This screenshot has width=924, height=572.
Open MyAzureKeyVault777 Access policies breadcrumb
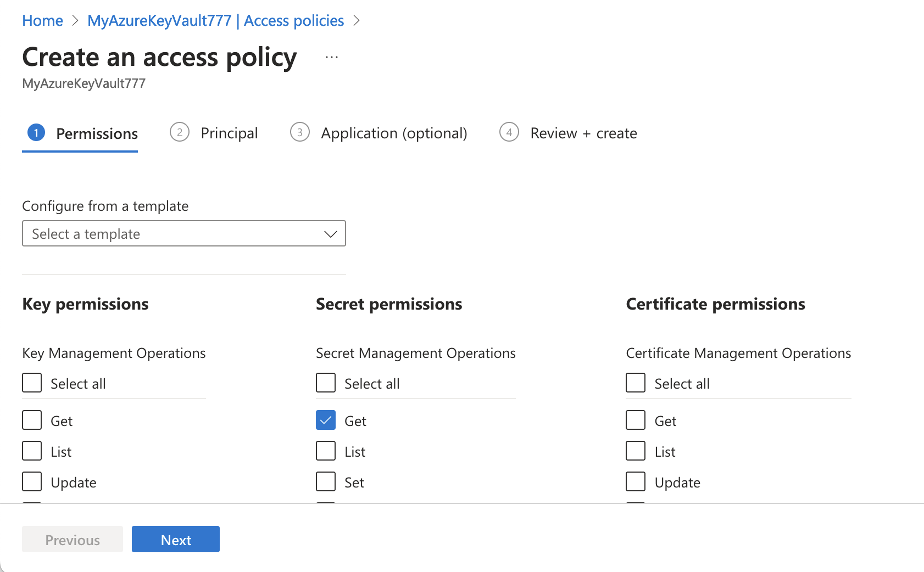215,21
